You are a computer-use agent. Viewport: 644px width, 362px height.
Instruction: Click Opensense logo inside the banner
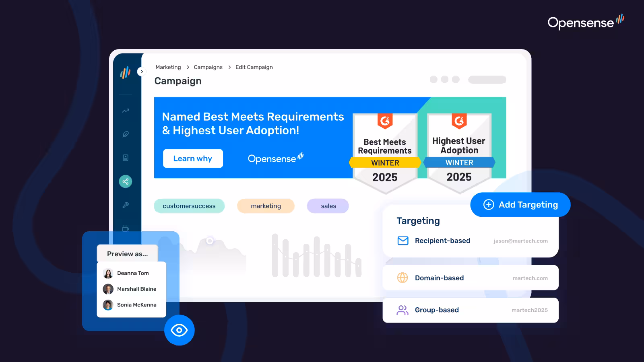click(x=276, y=158)
